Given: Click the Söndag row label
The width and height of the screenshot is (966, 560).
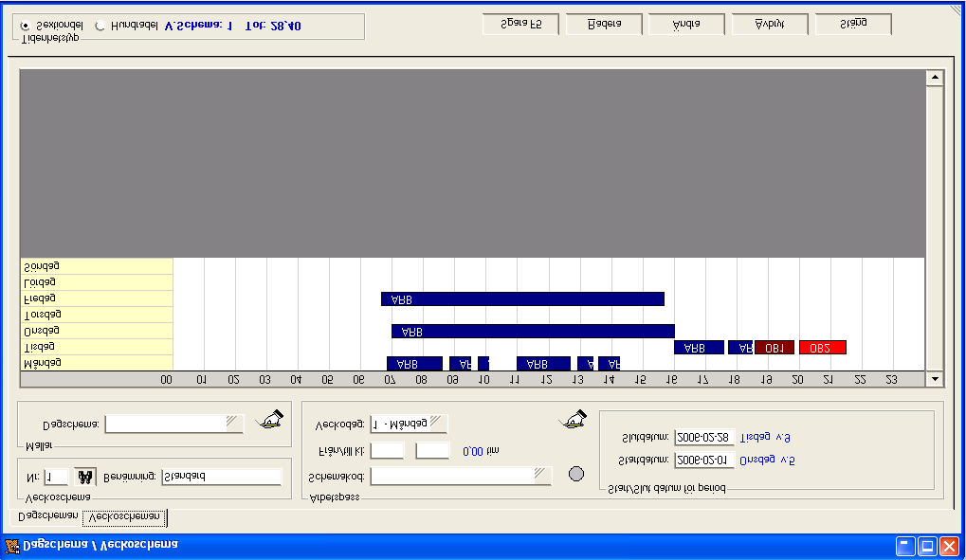Looking at the screenshot, I should point(97,267).
